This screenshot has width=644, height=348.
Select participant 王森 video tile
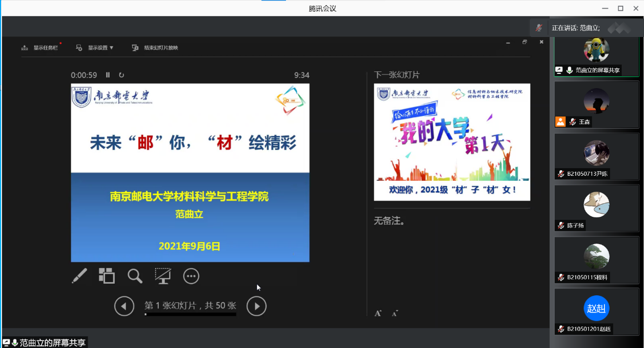pyautogui.click(x=596, y=104)
